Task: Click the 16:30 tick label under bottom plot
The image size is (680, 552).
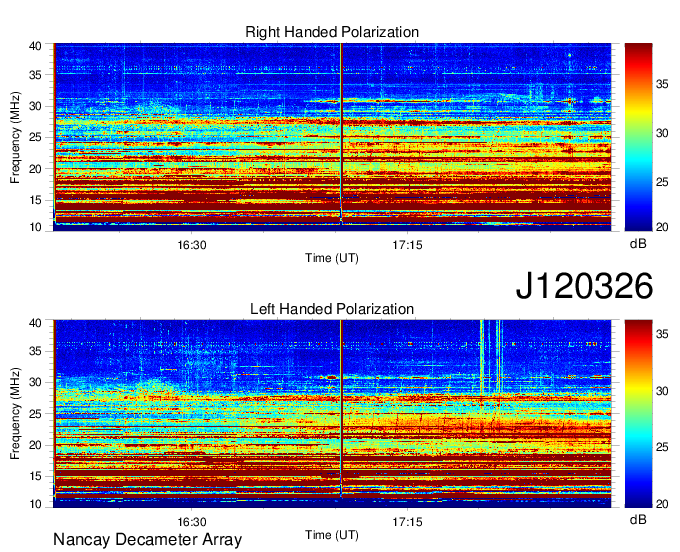Action: (x=192, y=522)
